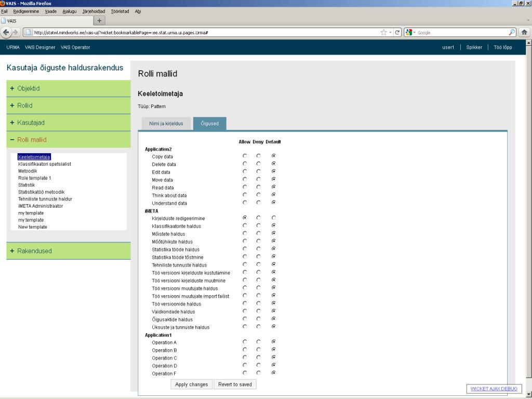Select the VAIS browser tab
Screen dimensions: 532x399
47,21
